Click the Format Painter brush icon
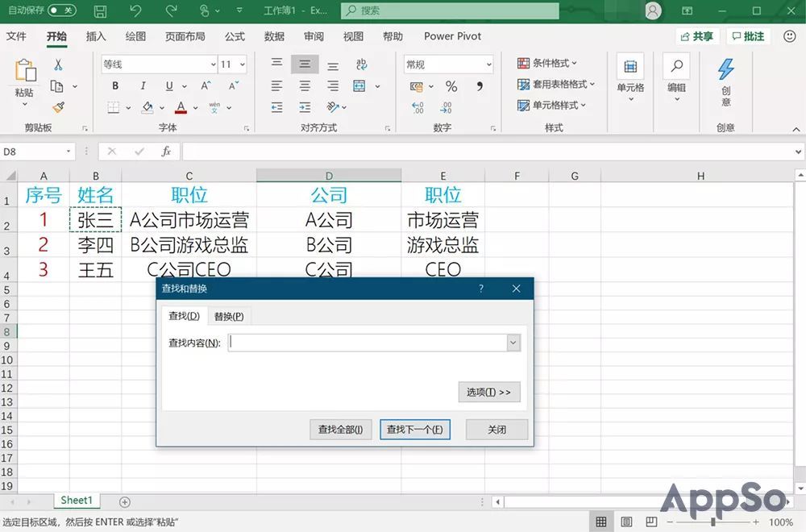806x532 pixels. (58, 107)
